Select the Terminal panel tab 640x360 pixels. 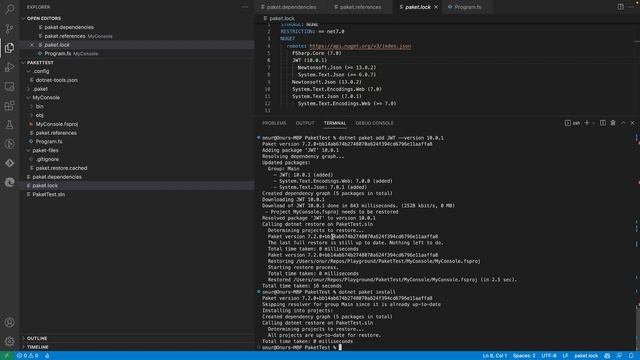tap(335, 123)
